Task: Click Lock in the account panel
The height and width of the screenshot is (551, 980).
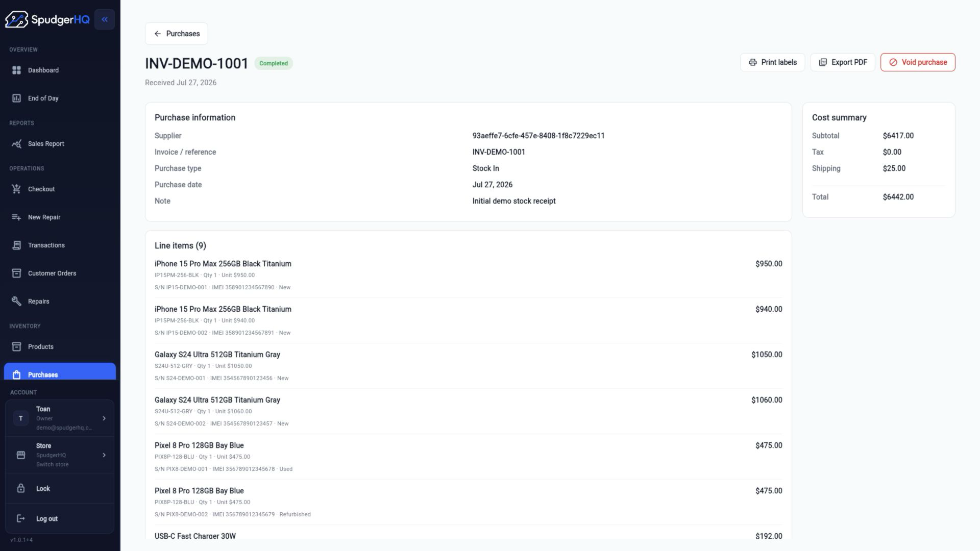Action: tap(60, 488)
